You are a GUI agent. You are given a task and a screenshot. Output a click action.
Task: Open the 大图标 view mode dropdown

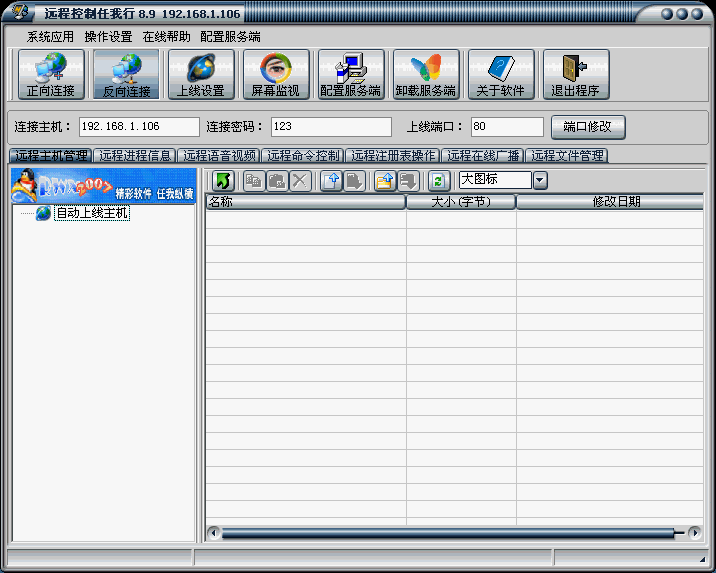[x=540, y=181]
